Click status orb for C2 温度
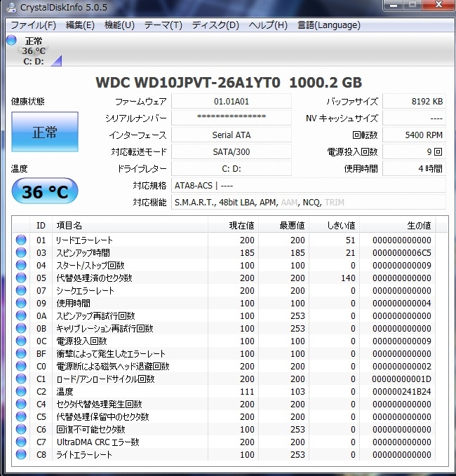Viewport: 456px width, 476px height. click(x=21, y=391)
